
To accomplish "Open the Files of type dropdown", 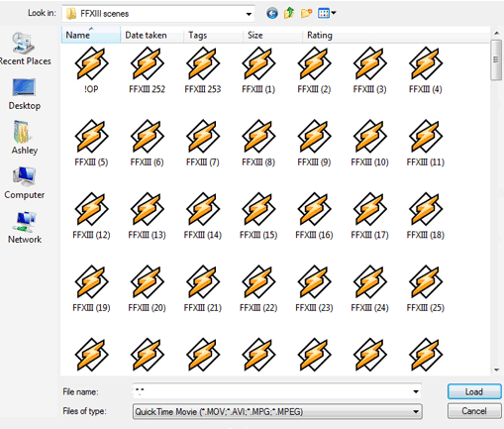I will [277, 411].
